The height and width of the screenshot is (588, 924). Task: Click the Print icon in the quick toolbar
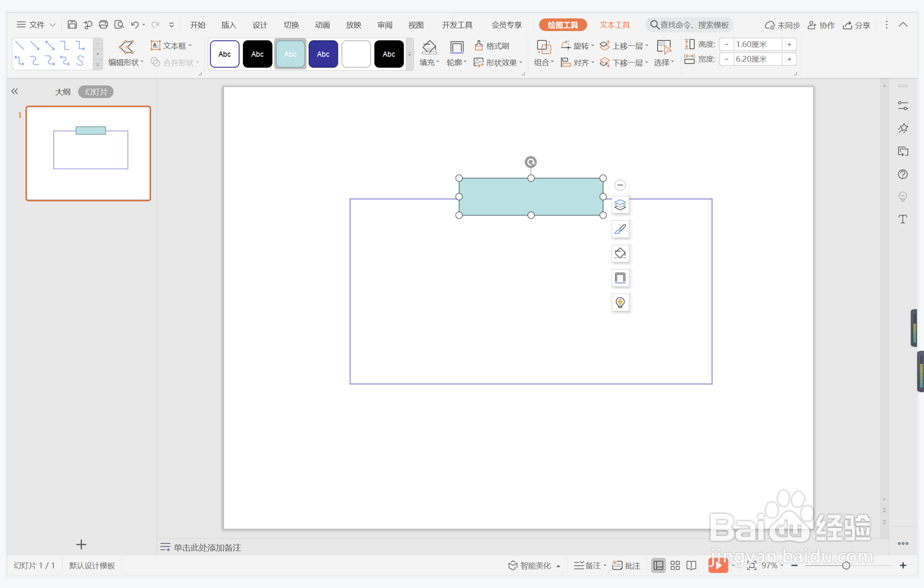point(103,25)
